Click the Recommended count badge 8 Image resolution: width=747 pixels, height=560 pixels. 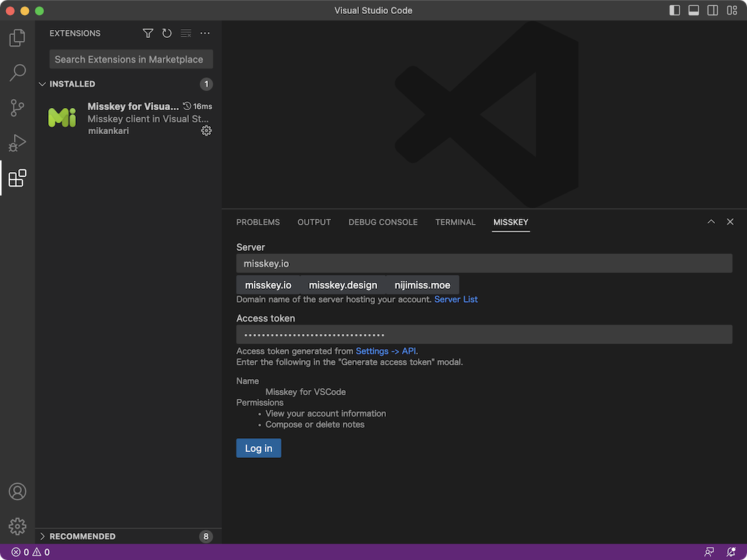tap(206, 536)
